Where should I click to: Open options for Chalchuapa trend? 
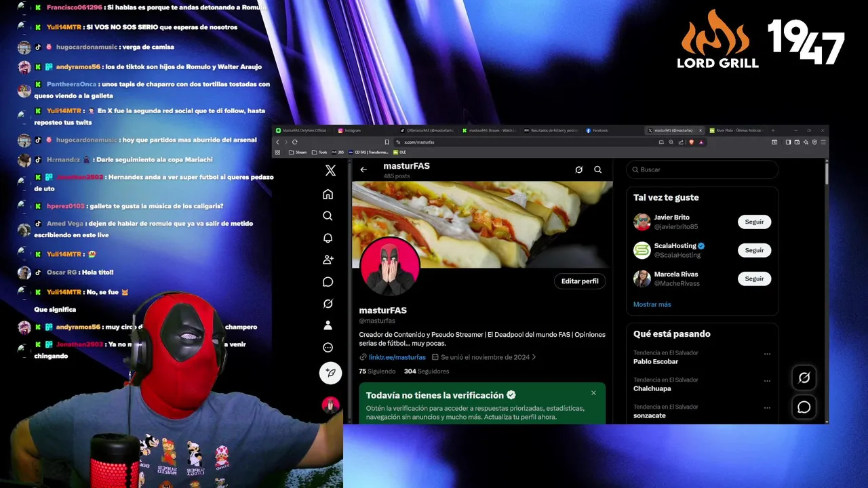click(x=767, y=381)
